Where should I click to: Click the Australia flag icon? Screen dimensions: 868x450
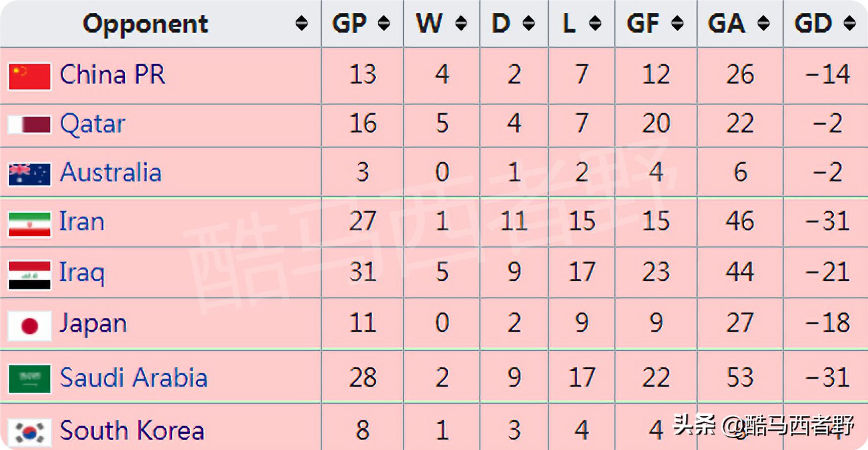pos(29,174)
